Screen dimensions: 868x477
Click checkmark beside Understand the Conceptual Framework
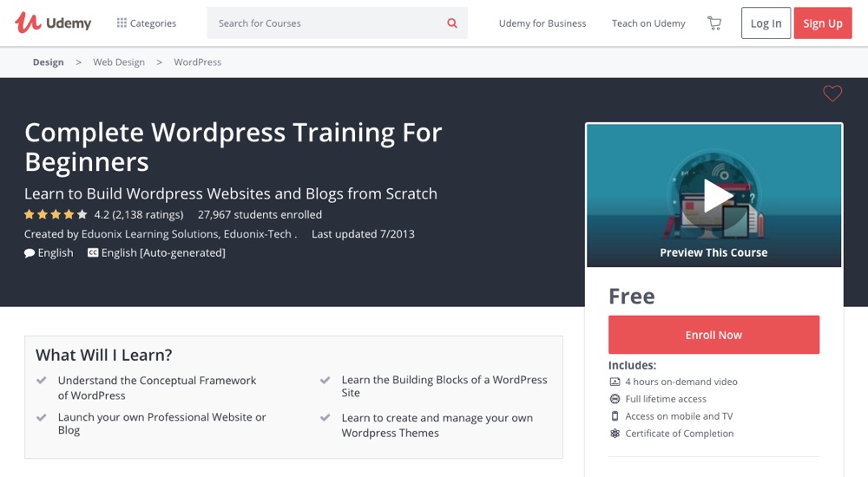point(42,380)
